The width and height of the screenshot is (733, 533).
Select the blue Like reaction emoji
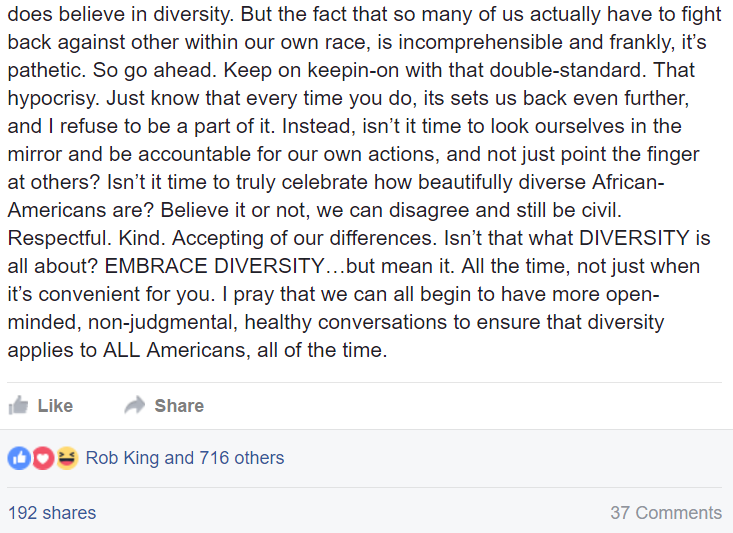[18, 458]
